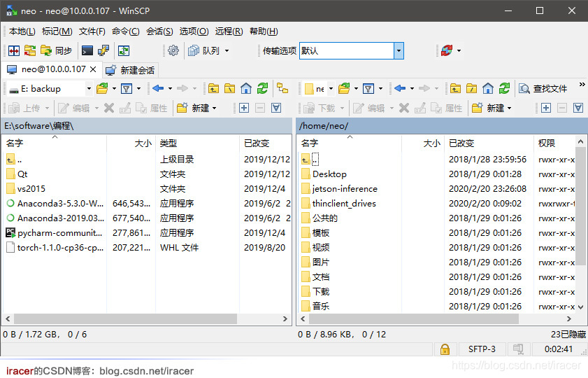Go back in the local panel
The width and height of the screenshot is (588, 378).
pos(158,89)
